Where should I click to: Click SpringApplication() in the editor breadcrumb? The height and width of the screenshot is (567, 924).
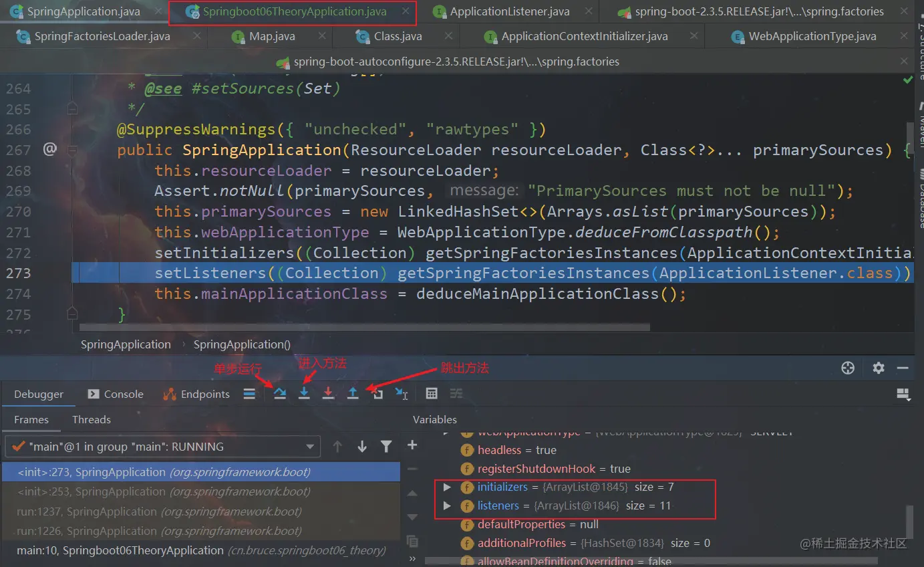(x=242, y=344)
